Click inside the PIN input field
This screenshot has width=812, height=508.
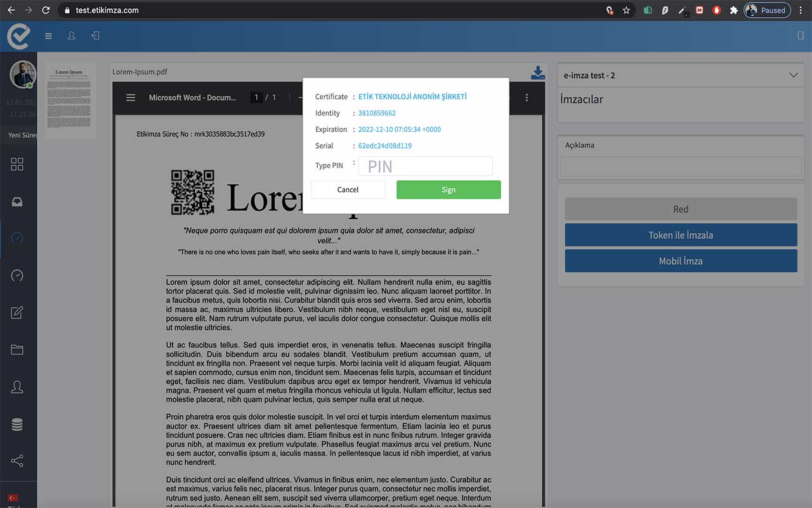tap(425, 166)
